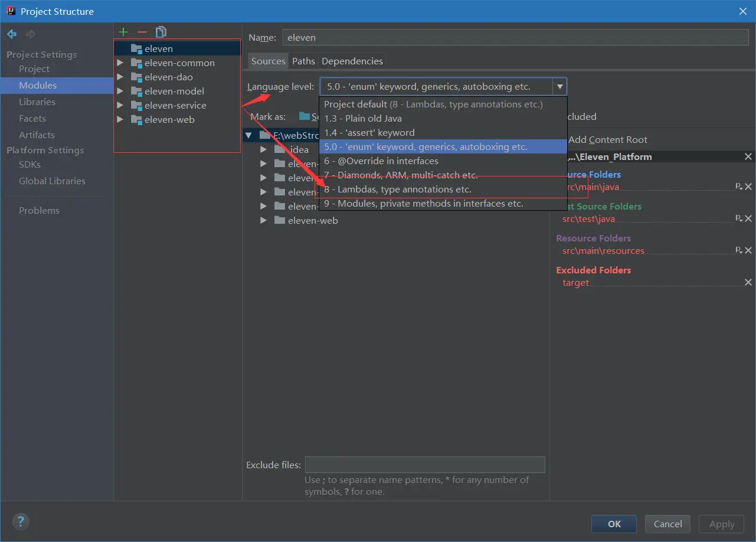Viewport: 756px width, 542px height.
Task: Toggle the Language level dropdown arrow
Action: tap(559, 87)
